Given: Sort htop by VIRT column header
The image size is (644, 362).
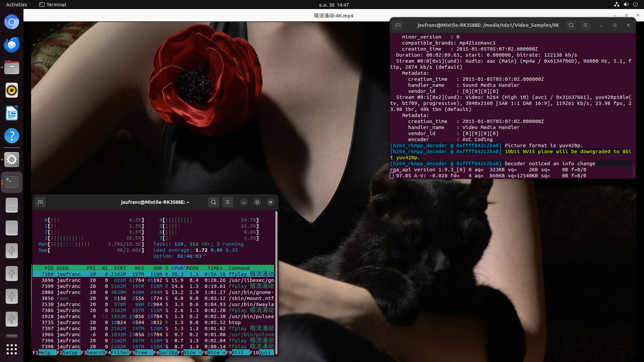Looking at the screenshot, I should click(120, 268).
